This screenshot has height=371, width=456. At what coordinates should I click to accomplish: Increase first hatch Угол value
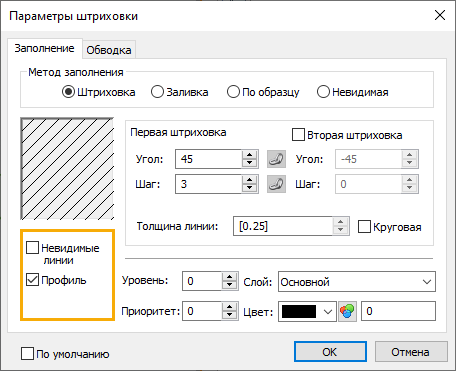pyautogui.click(x=250, y=155)
